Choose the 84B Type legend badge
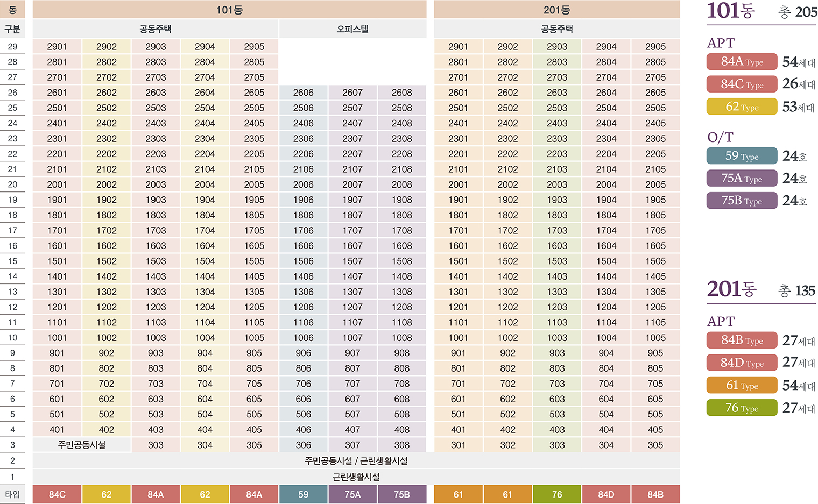The image size is (818, 504). click(742, 340)
